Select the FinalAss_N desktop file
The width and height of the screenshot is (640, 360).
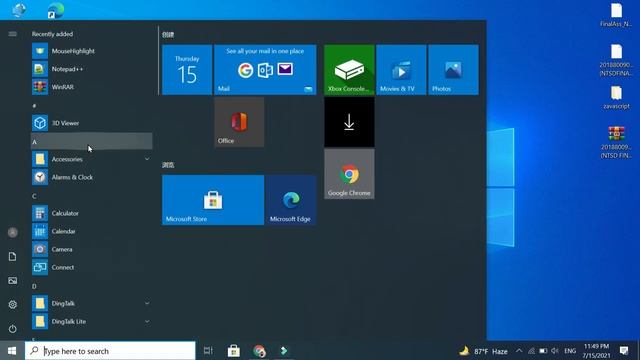click(x=616, y=15)
